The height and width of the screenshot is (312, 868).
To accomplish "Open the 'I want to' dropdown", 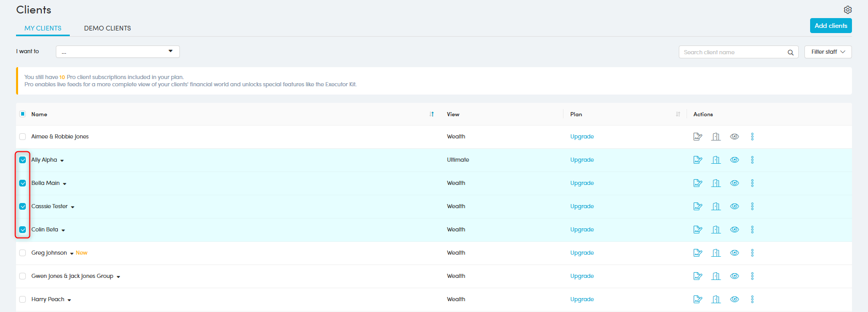I will pos(117,52).
